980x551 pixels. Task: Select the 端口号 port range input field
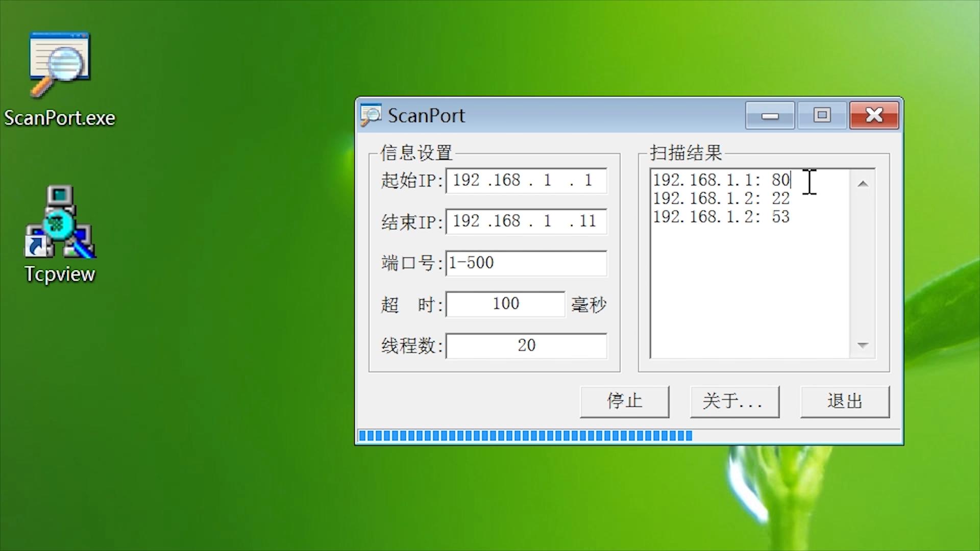526,262
